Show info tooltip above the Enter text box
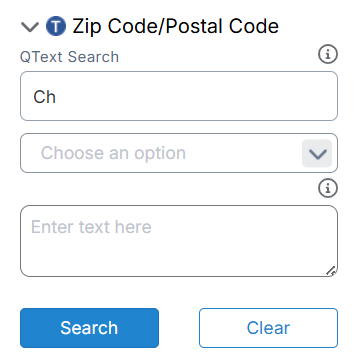The height and width of the screenshot is (362, 364). click(x=328, y=189)
